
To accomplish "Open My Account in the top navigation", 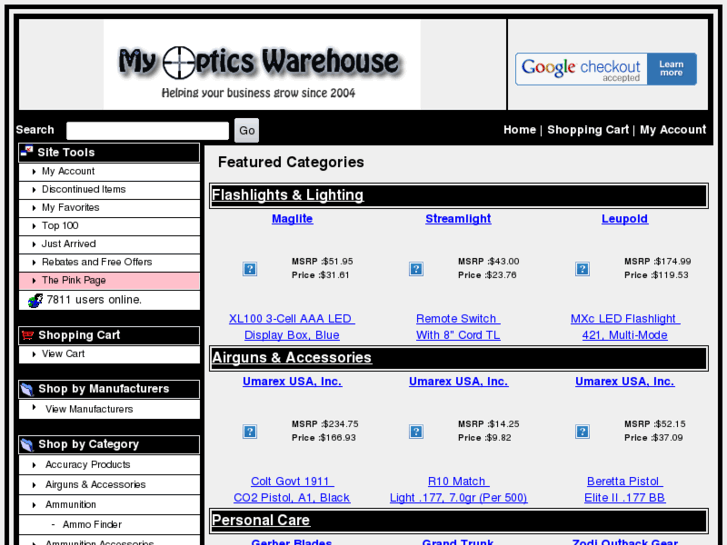I will [x=673, y=130].
